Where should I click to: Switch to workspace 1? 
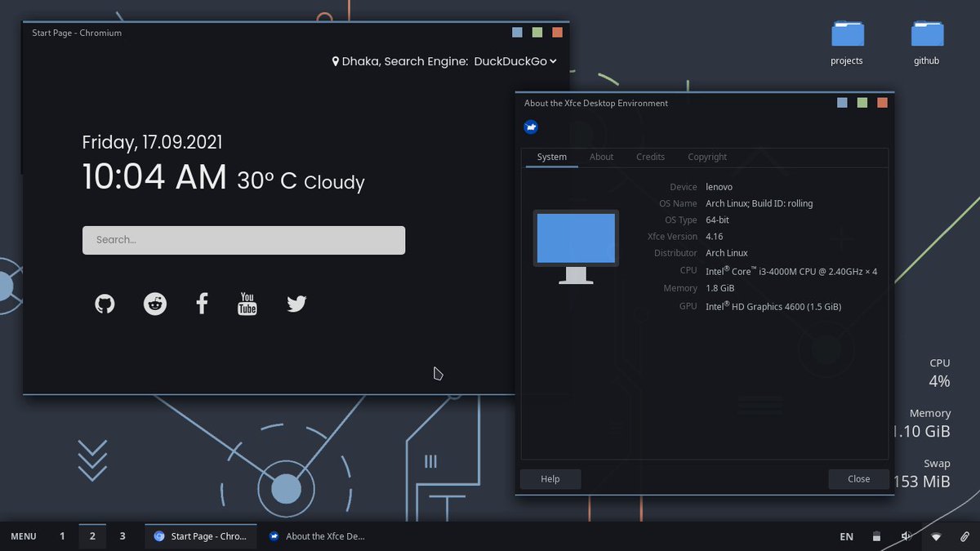coord(62,536)
